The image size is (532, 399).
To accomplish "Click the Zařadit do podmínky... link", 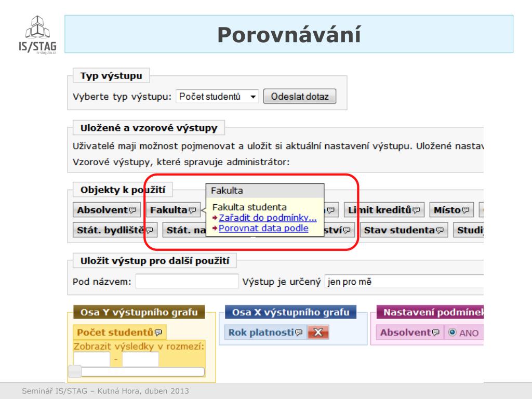I will coord(268,218).
